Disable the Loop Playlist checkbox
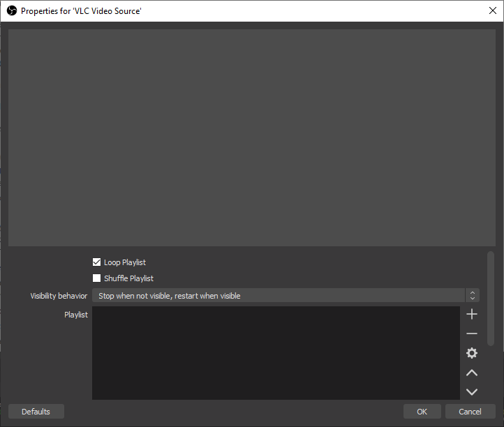504x427 pixels. coord(96,262)
